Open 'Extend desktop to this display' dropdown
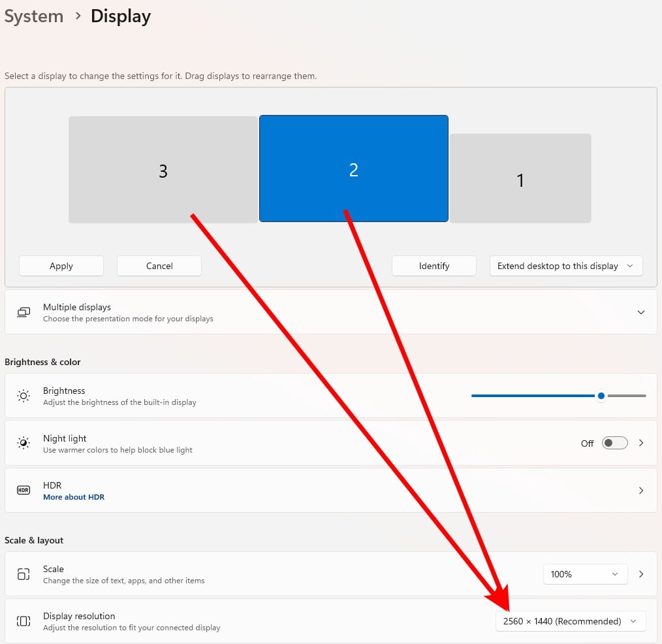The image size is (662, 644). [566, 266]
